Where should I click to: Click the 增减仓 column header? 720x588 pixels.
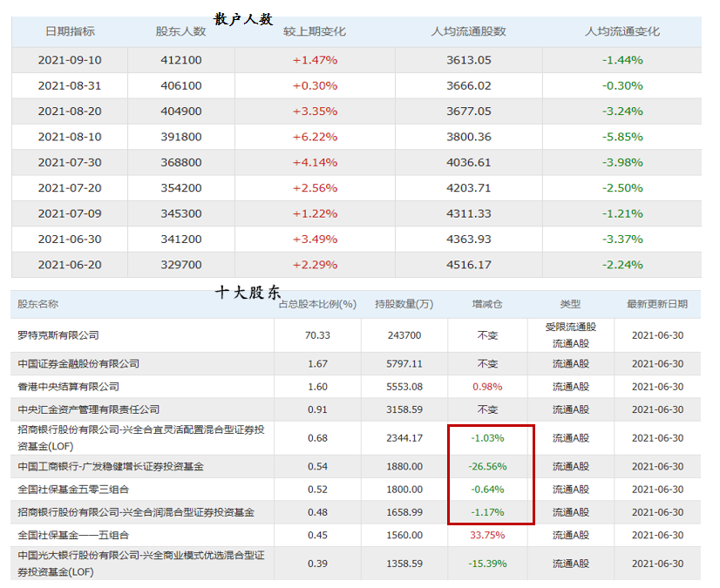click(487, 304)
